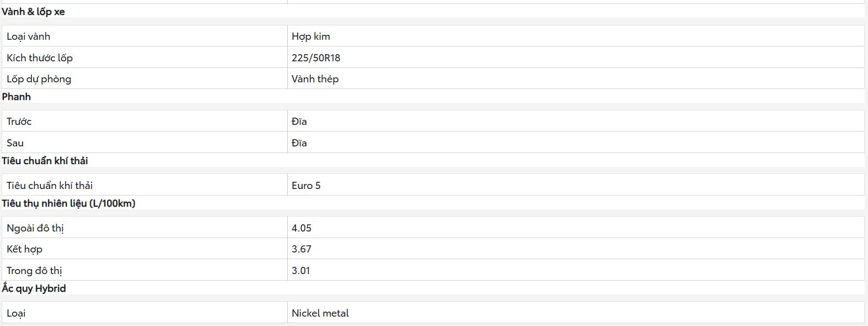
Task: Select the Phanh section heading
Action: pos(17,97)
